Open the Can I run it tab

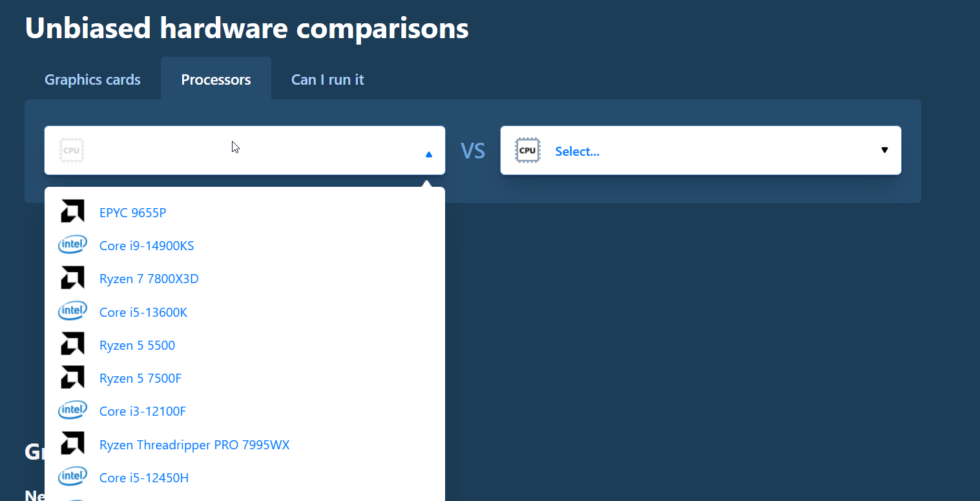[328, 79]
